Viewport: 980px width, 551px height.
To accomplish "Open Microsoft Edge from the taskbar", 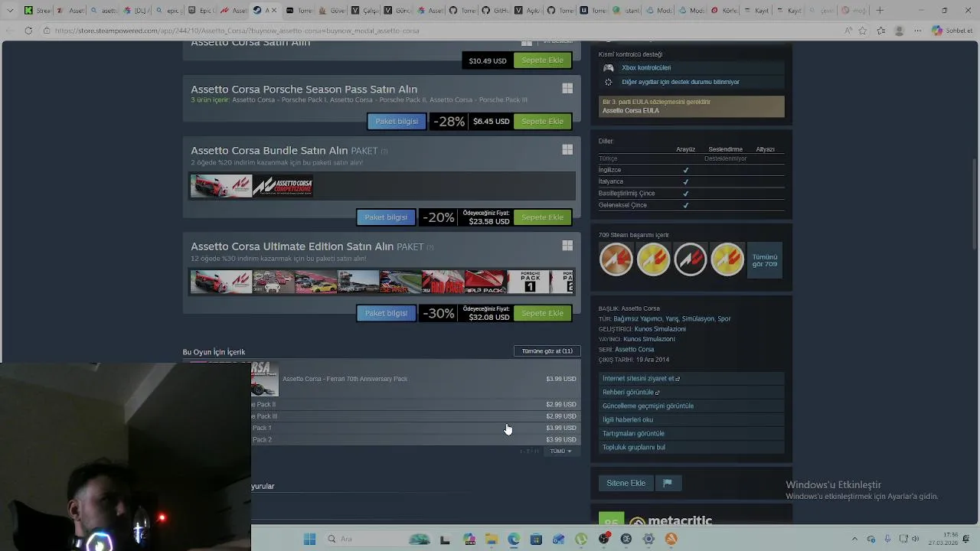I will point(514,539).
